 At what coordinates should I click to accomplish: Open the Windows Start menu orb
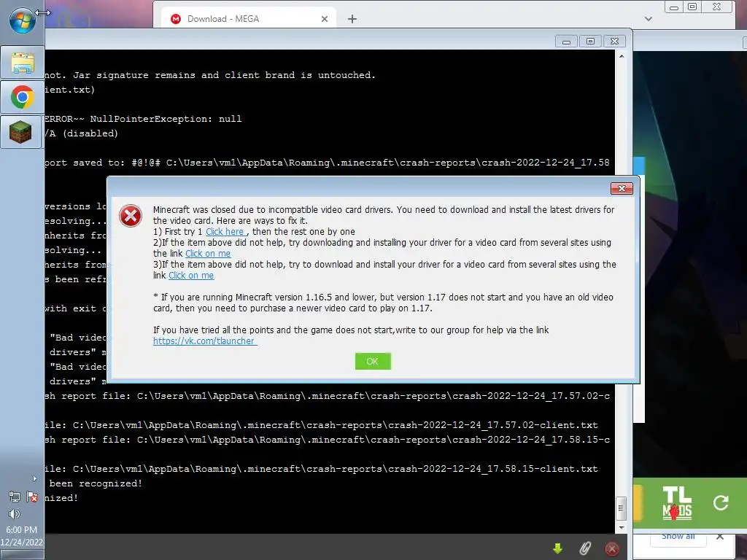click(22, 21)
